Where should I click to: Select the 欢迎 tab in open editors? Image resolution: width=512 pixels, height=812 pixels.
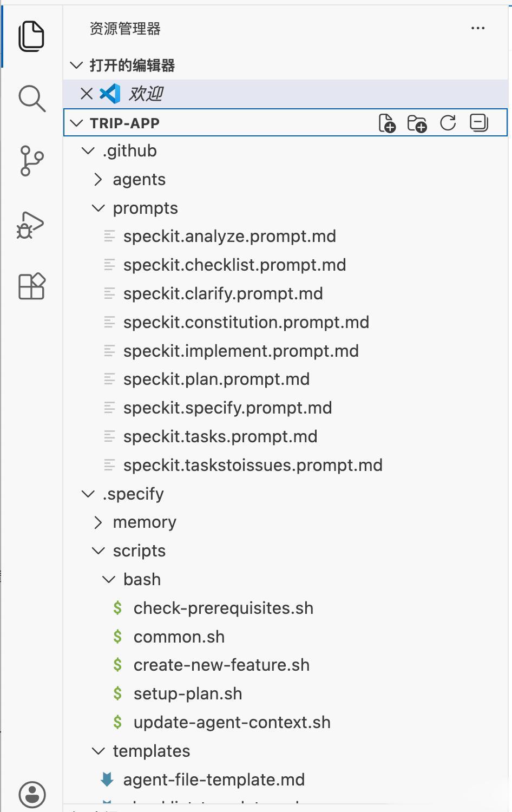point(146,94)
